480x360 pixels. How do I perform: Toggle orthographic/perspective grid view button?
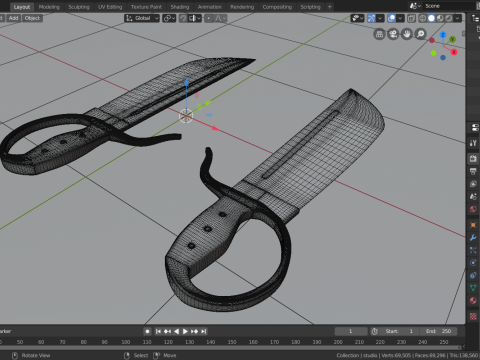(x=379, y=34)
